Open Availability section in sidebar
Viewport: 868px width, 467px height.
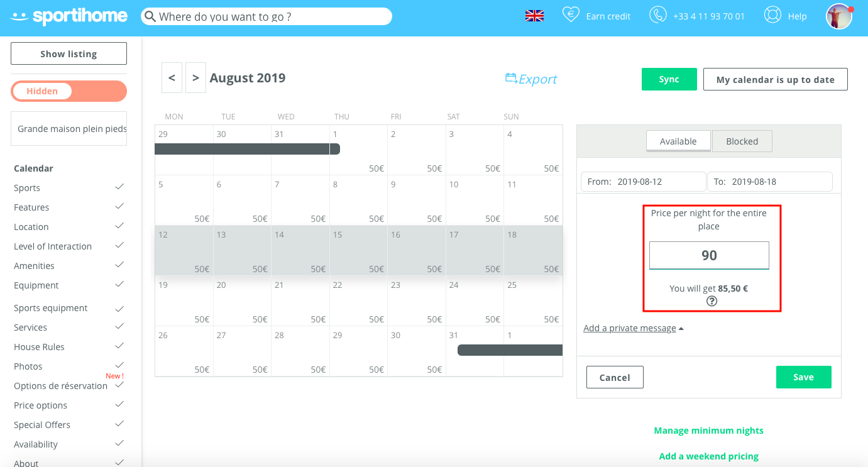(x=36, y=444)
